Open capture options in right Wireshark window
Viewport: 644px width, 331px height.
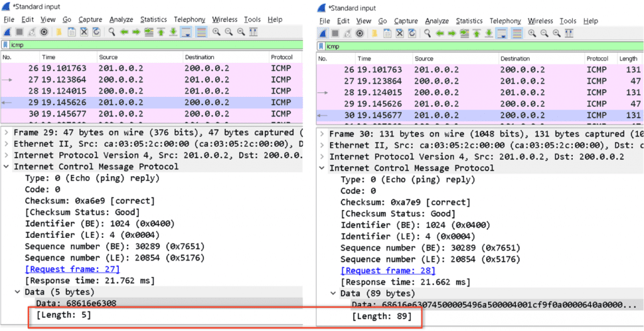(x=359, y=33)
